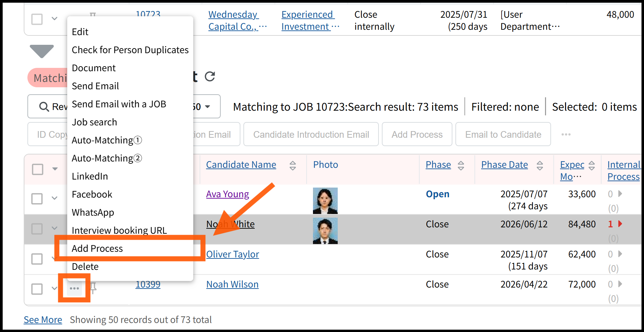Screen dimensions: 644x332
Task: Open the Oliver Taylor candidate link
Action: point(232,254)
